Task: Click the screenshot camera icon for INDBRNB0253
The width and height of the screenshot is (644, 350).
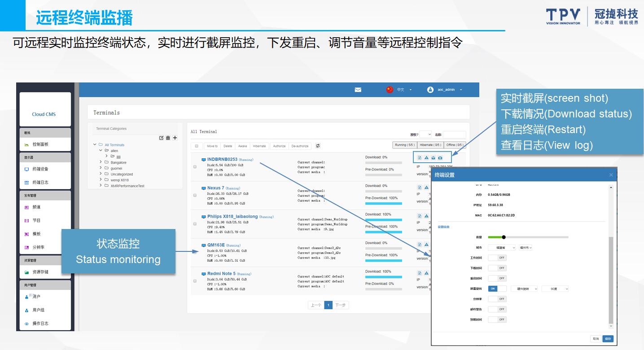Action: pos(440,158)
